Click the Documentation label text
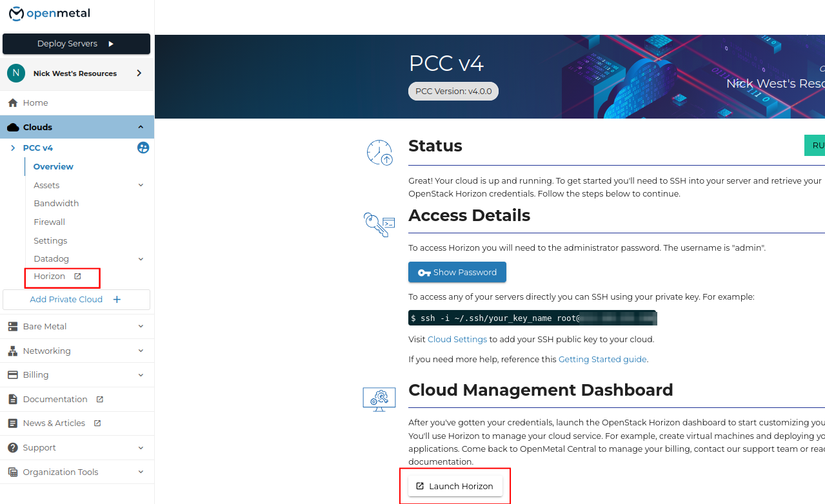Image resolution: width=825 pixels, height=504 pixels. [55, 400]
